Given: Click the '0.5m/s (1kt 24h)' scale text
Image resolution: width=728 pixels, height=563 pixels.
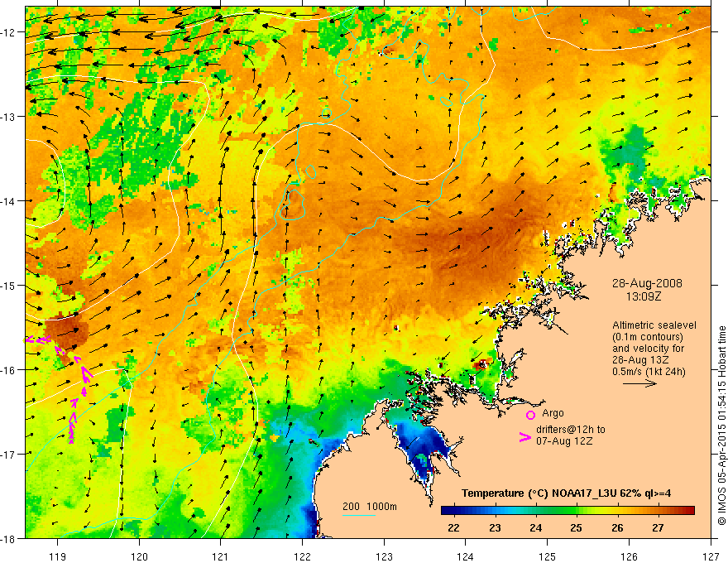Looking at the screenshot, I should click(649, 372).
